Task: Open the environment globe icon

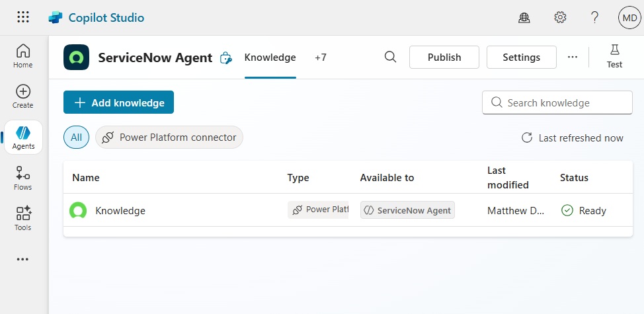Action: 524,17
